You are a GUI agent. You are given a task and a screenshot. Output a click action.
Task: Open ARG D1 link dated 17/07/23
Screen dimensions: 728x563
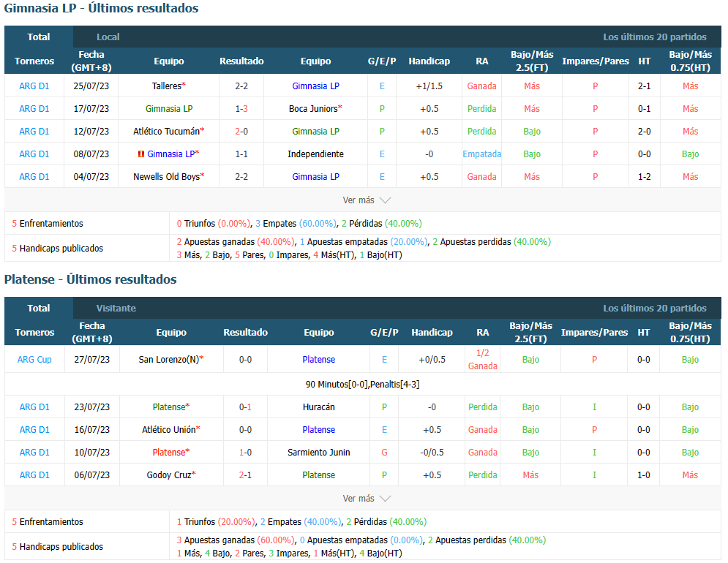pyautogui.click(x=34, y=109)
